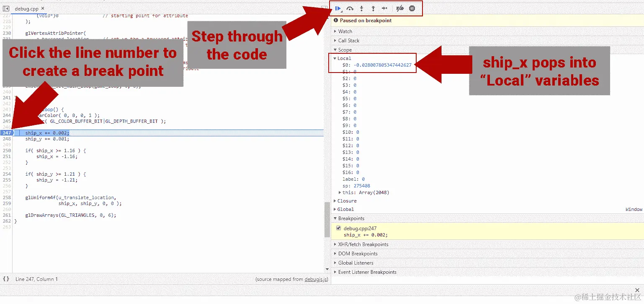Step into next function call

361,8
